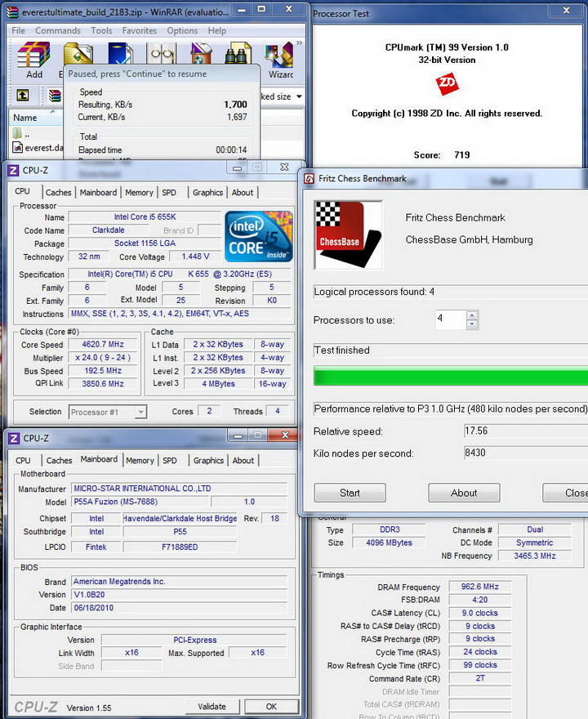Click the Delete recycle-bin icon in WinRAR
Image resolution: width=588 pixels, height=719 pixels.
tap(201, 53)
